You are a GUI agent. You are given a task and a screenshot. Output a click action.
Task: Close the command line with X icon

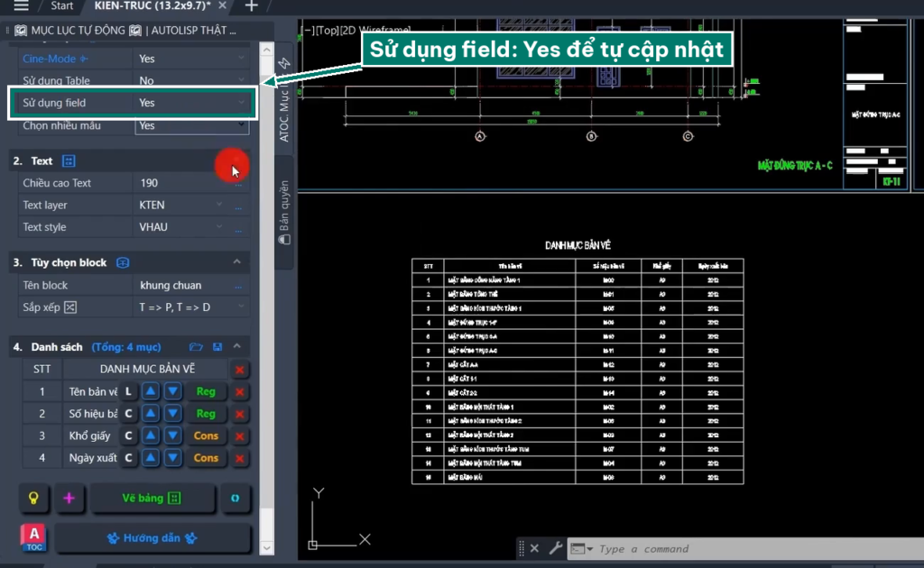coord(534,548)
